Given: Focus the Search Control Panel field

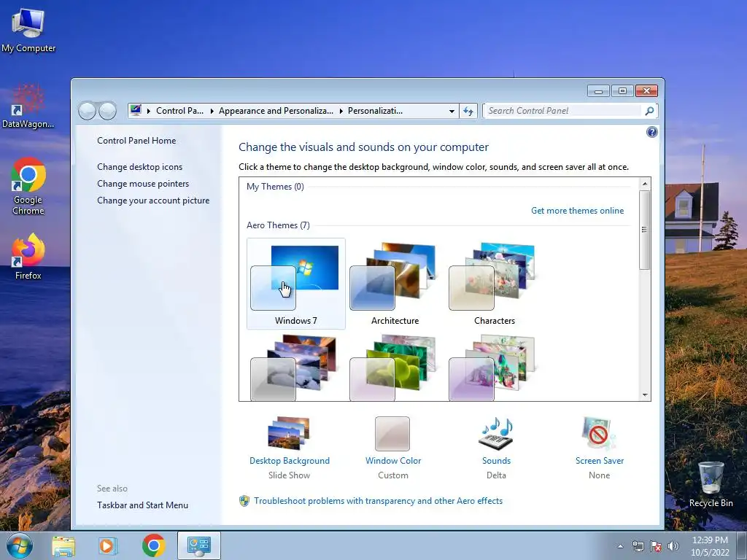Looking at the screenshot, I should (563, 111).
